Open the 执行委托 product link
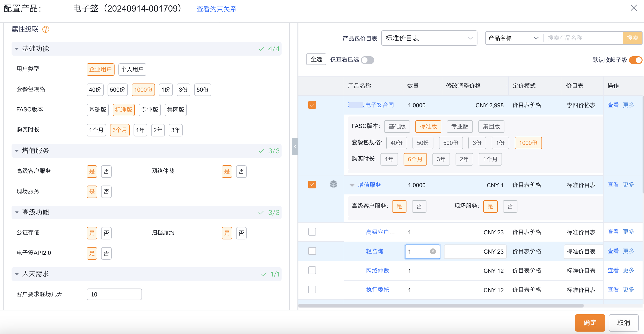644x334 pixels. (x=377, y=290)
